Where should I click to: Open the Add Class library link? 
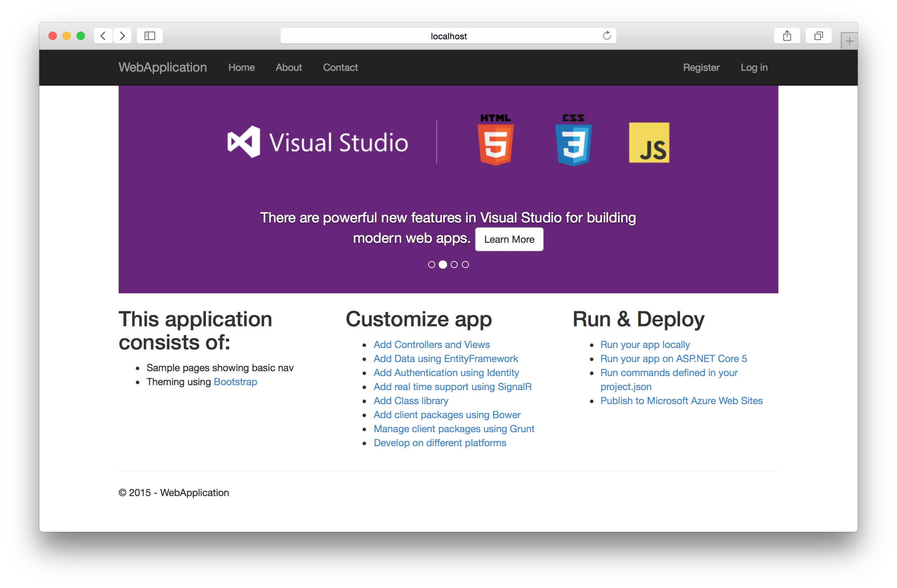click(411, 400)
